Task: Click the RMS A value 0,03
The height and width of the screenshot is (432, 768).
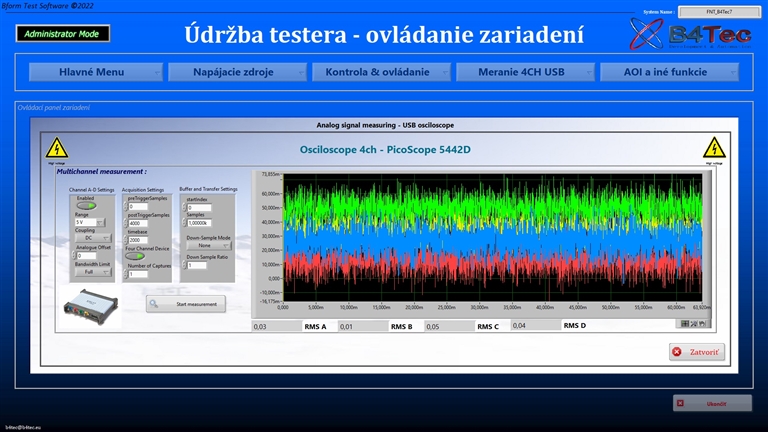Action: pos(277,326)
